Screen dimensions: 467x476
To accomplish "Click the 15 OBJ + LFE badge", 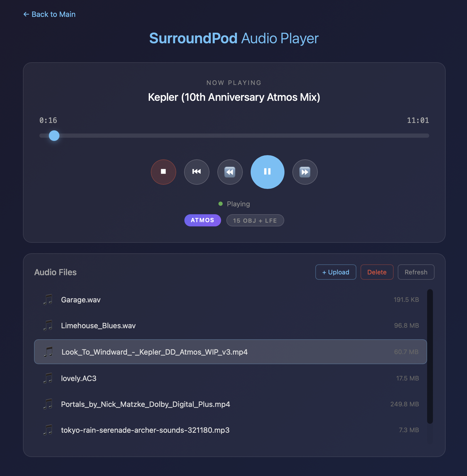I will pos(255,220).
